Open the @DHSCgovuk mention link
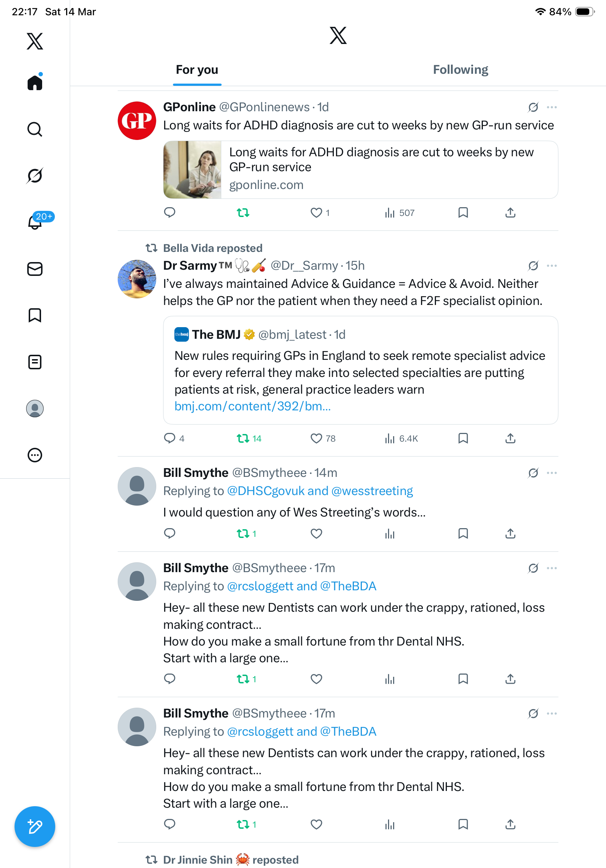 [265, 491]
